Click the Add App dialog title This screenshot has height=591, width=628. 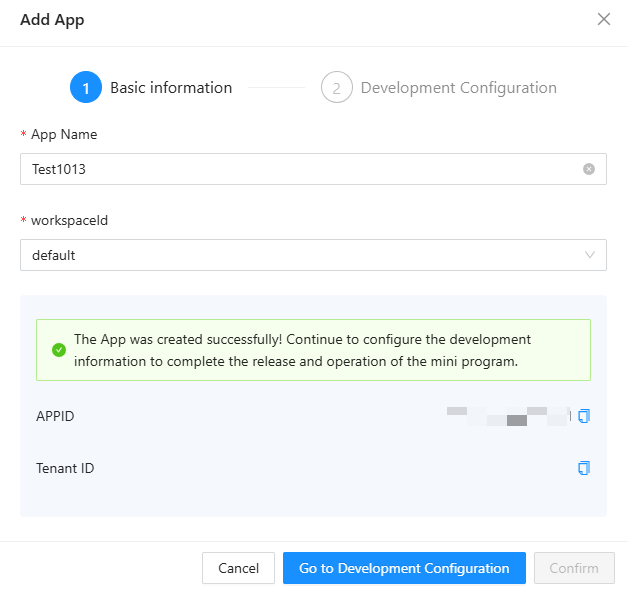tap(52, 20)
